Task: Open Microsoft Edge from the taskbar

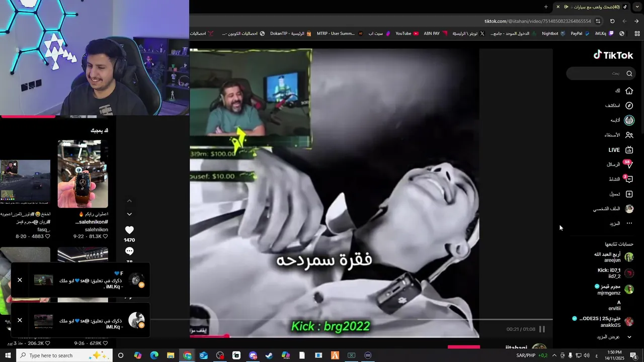Action: (154, 355)
